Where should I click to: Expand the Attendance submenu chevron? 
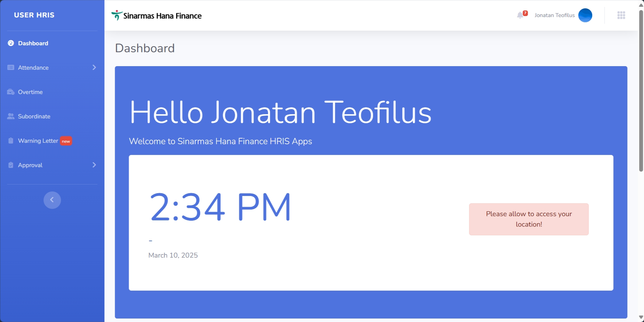pos(94,68)
